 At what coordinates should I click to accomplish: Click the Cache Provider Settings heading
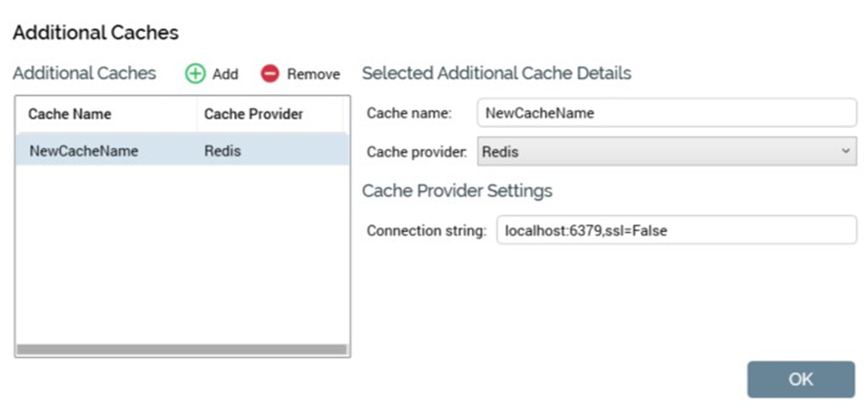coord(457,191)
